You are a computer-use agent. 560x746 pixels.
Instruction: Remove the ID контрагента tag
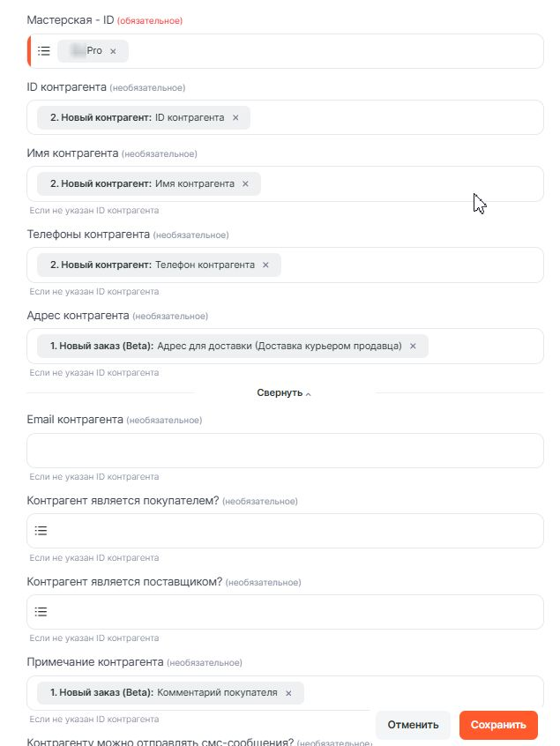point(235,117)
